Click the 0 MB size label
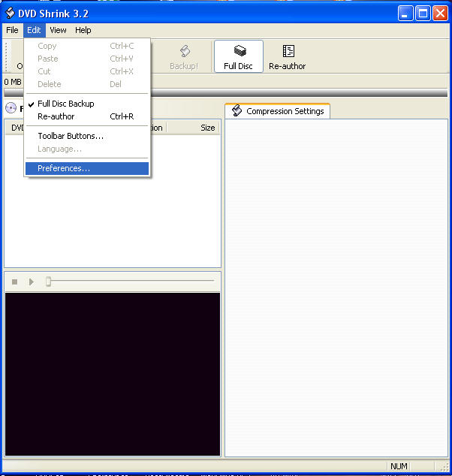The height and width of the screenshot is (476, 452). point(13,82)
